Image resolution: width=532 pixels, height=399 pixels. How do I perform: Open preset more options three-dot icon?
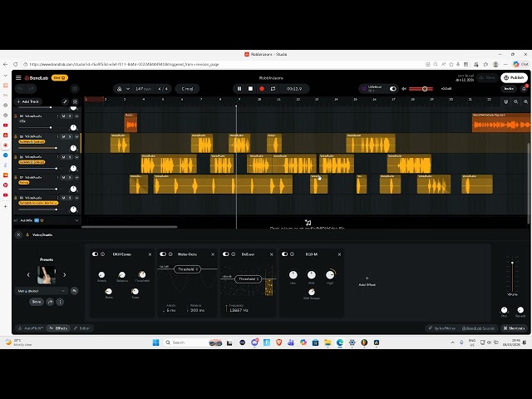(60, 302)
